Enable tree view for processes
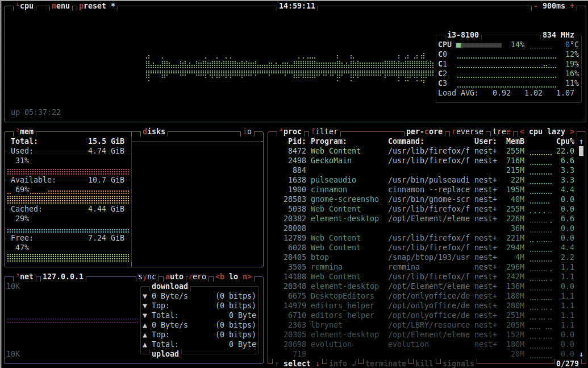The height and width of the screenshot is (368, 588). tap(502, 131)
